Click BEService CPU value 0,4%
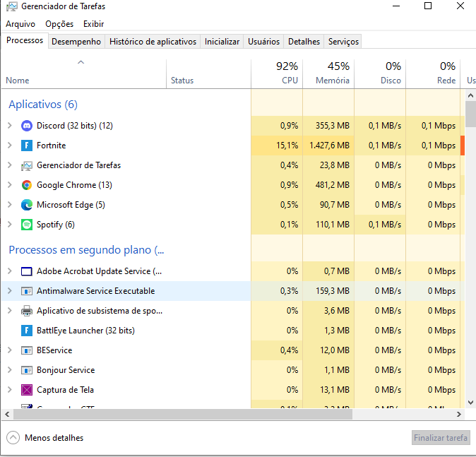 tap(290, 350)
